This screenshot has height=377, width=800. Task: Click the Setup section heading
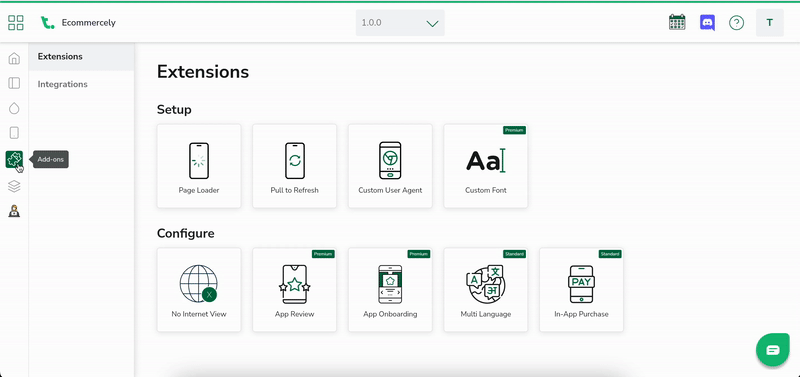(174, 110)
